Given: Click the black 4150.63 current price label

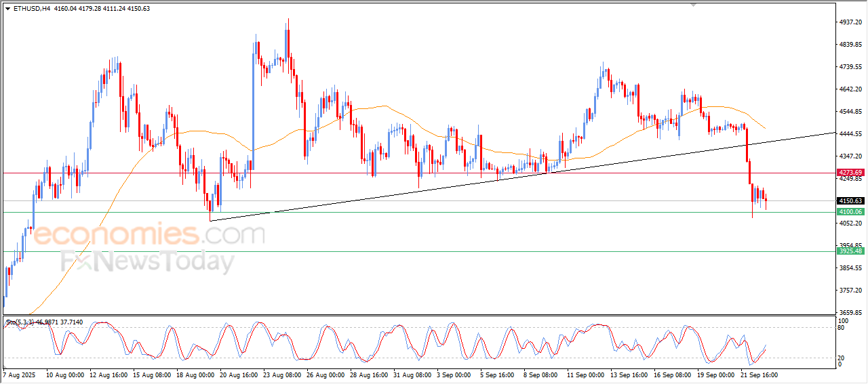Looking at the screenshot, I should point(850,201).
